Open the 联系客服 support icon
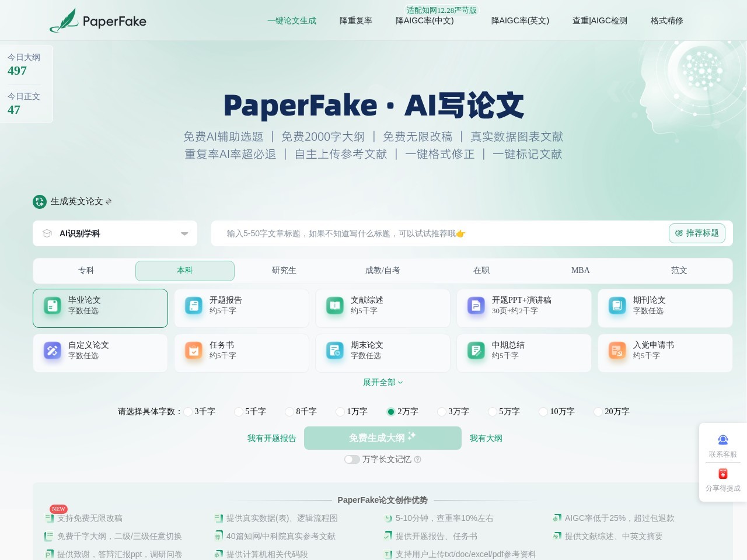The height and width of the screenshot is (560, 747). coord(723,440)
